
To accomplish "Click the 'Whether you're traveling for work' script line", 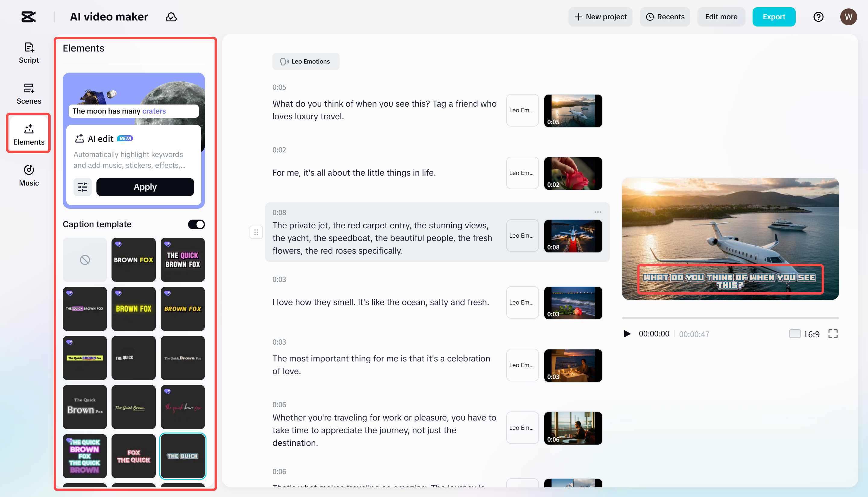I will click(x=385, y=430).
